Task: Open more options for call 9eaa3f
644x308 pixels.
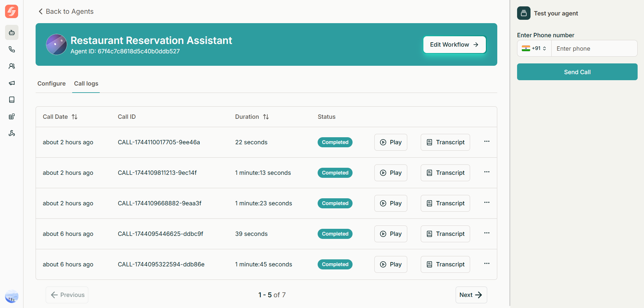Action: click(x=487, y=202)
